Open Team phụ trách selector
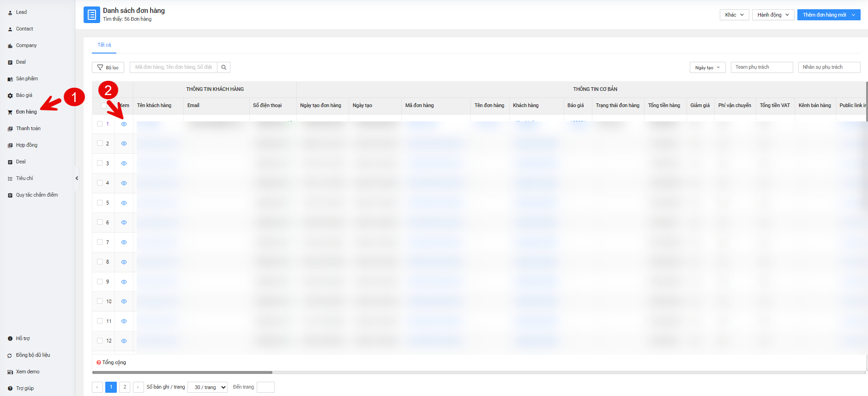Screen dimensions: 868x396 (762, 67)
